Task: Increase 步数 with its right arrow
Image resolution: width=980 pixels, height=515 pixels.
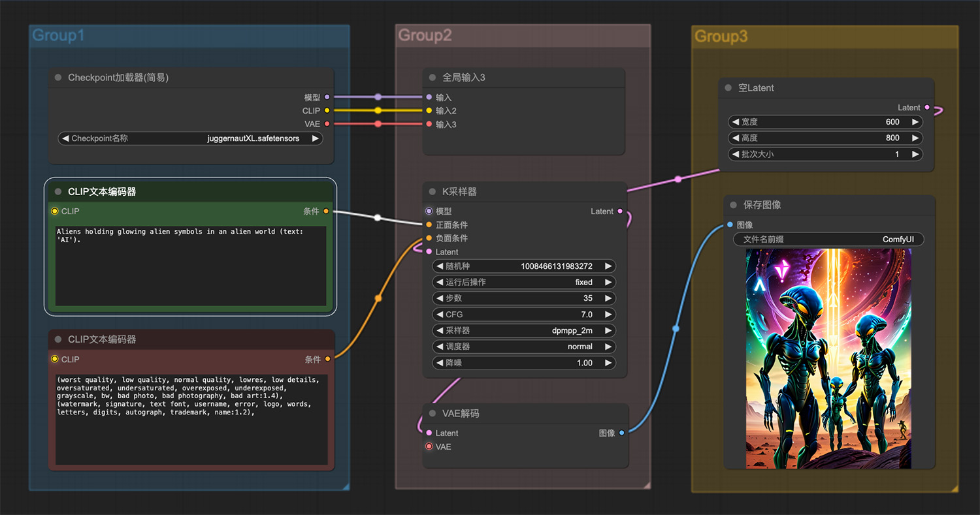Action: click(x=608, y=298)
